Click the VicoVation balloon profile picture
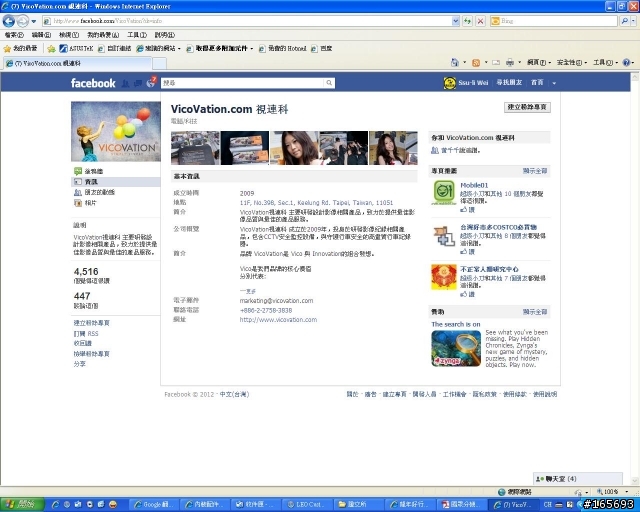Screen dimensions: 640x512 pos(116,131)
